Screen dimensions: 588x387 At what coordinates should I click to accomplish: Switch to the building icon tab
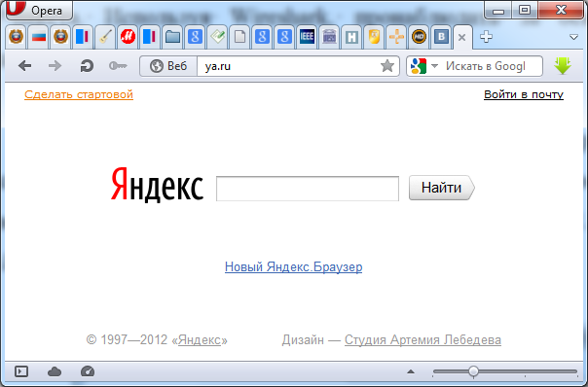[329, 37]
